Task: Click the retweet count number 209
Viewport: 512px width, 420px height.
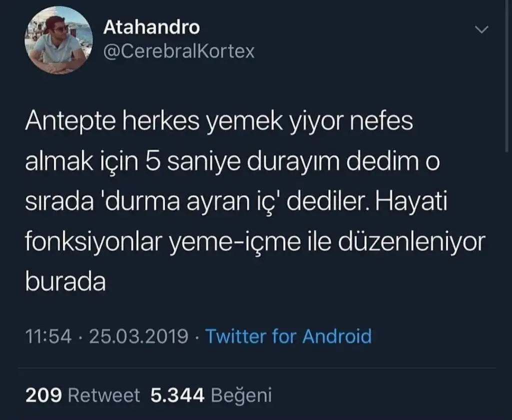Action: point(43,395)
